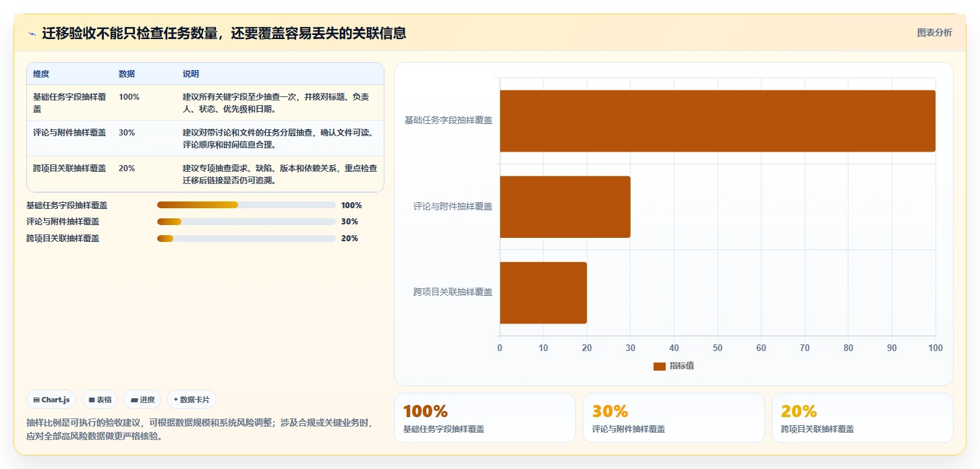This screenshot has width=980, height=469.
Task: Click the 0 tick on x-axis
Action: [500, 348]
